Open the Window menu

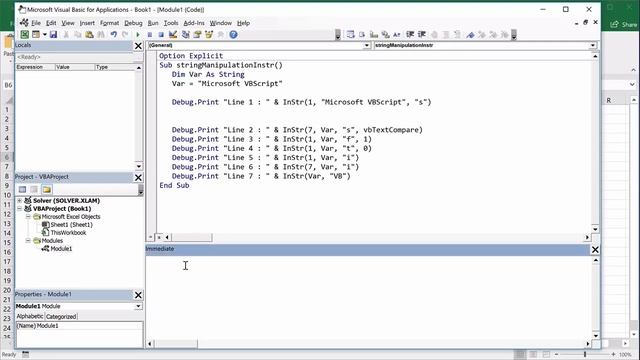point(220,23)
